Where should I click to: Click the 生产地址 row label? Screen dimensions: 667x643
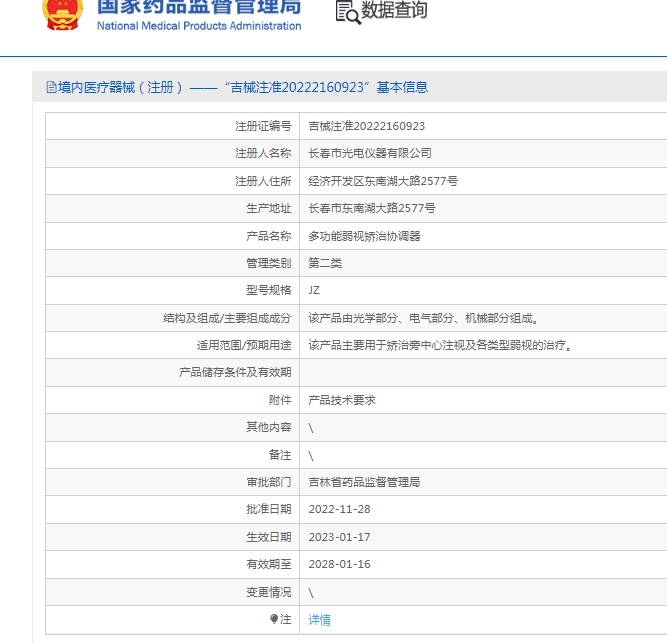269,208
